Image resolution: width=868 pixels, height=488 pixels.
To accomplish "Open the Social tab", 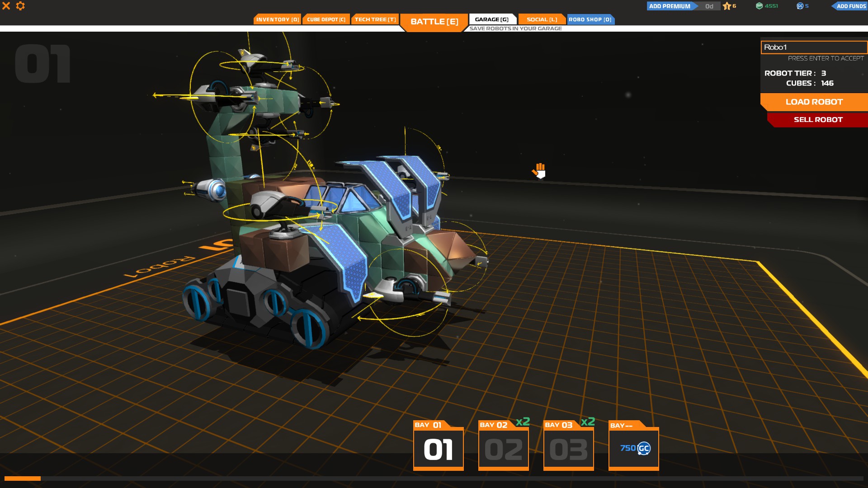I will (x=542, y=19).
